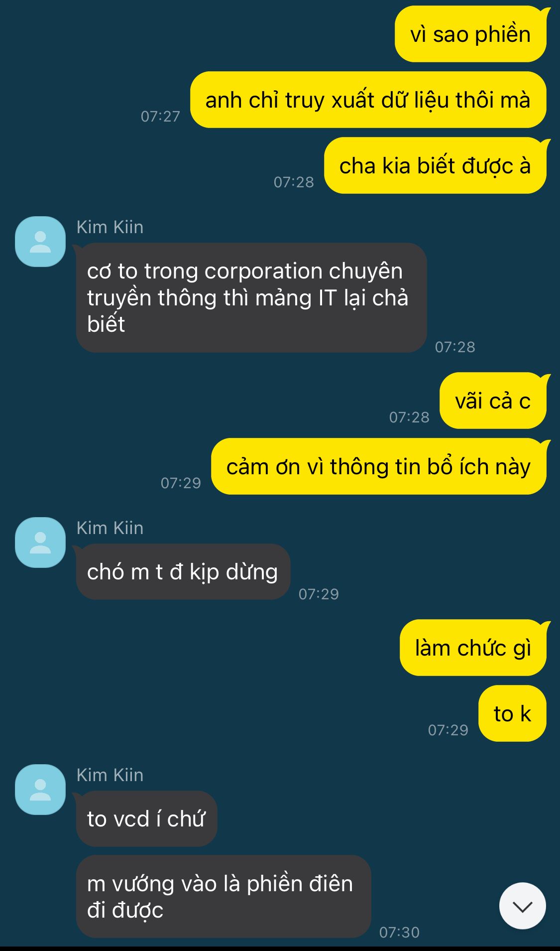Tap the 07:27 timestamp beside 'anh chỉ truy xuất'
The height and width of the screenshot is (951, 560).
click(x=160, y=116)
